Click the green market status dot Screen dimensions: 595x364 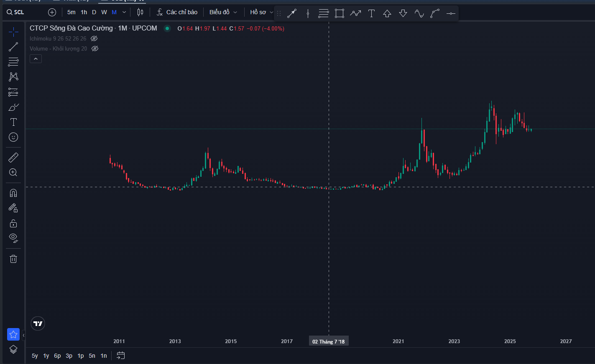tap(167, 28)
